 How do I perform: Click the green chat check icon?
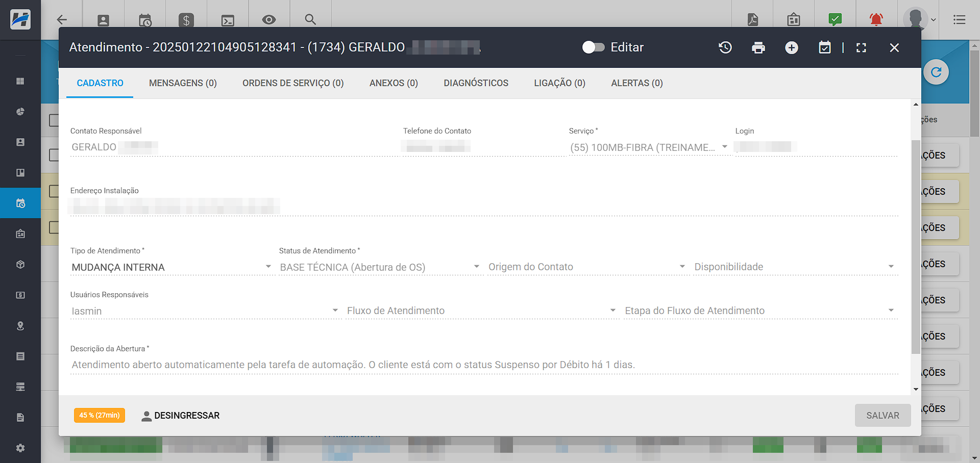[x=835, y=19]
